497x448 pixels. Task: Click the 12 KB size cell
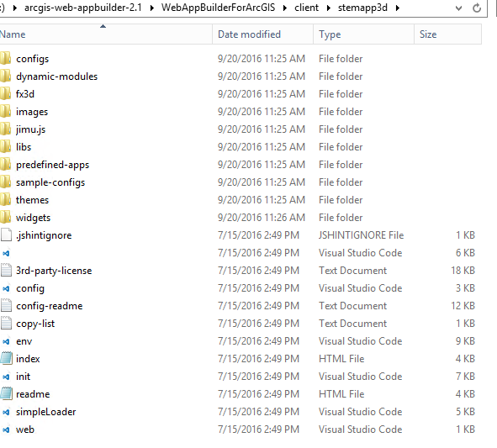click(x=463, y=306)
